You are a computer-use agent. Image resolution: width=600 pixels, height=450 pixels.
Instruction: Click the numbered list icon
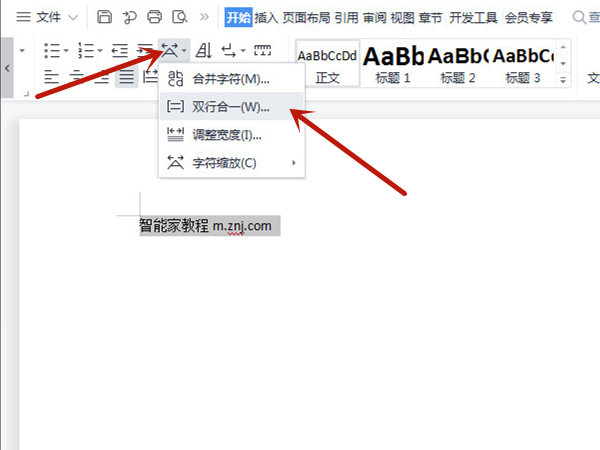(85, 50)
